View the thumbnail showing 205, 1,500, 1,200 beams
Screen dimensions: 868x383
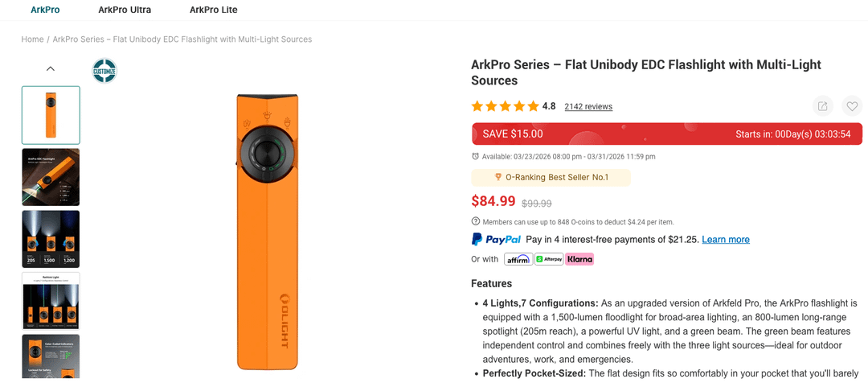point(51,239)
